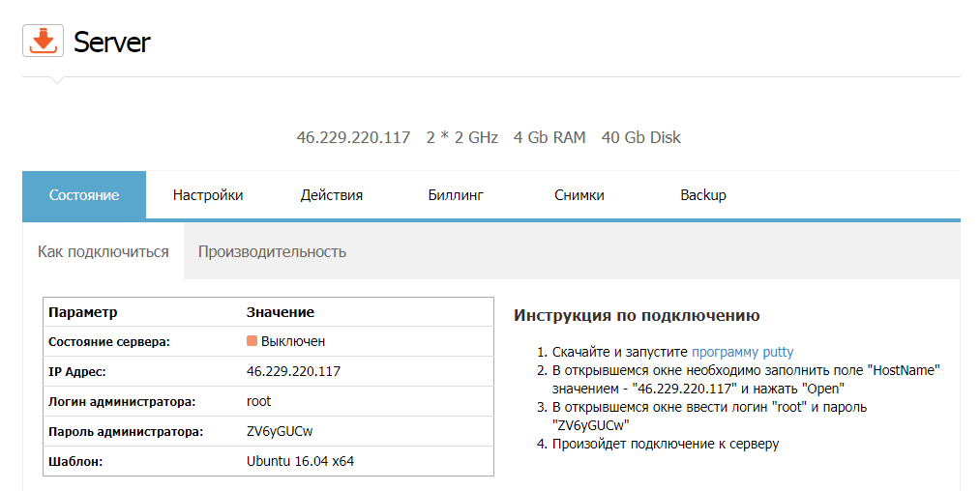Click the Инструкция по подключению heading

pos(637,315)
